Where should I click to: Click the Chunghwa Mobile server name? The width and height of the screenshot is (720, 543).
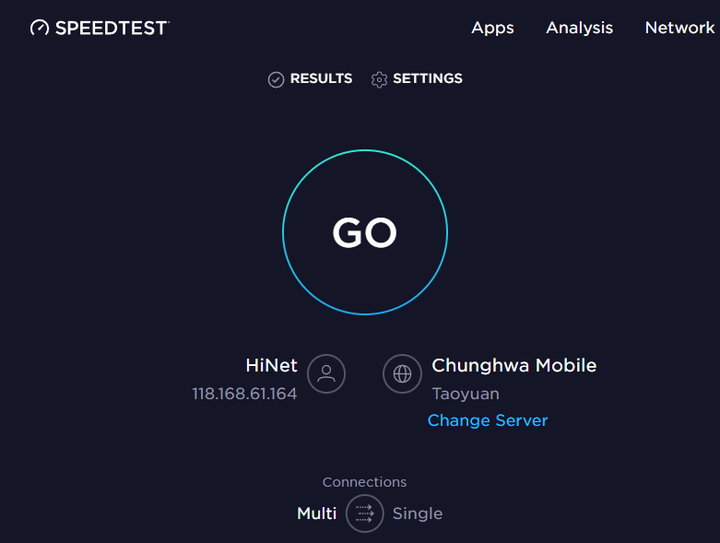(x=514, y=365)
